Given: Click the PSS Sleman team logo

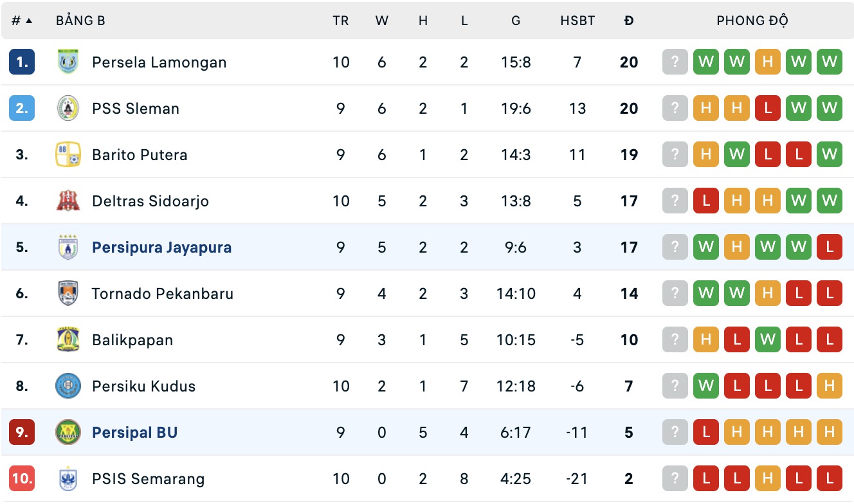Looking at the screenshot, I should click(x=68, y=109).
